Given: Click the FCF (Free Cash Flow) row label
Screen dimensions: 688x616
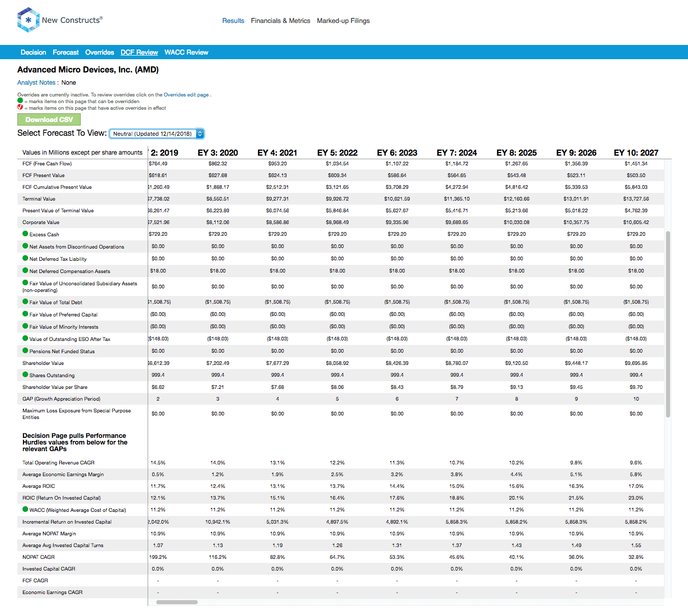Looking at the screenshot, I should pos(47,164).
